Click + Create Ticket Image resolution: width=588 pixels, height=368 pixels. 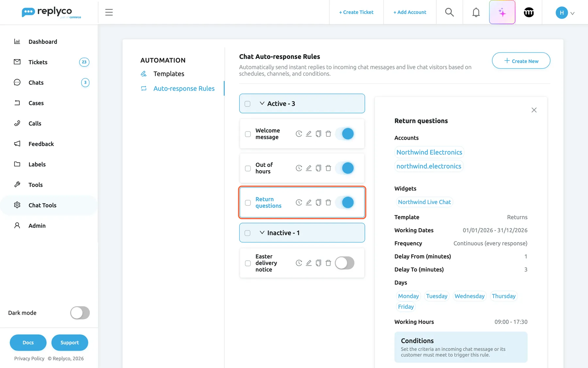[x=356, y=12]
